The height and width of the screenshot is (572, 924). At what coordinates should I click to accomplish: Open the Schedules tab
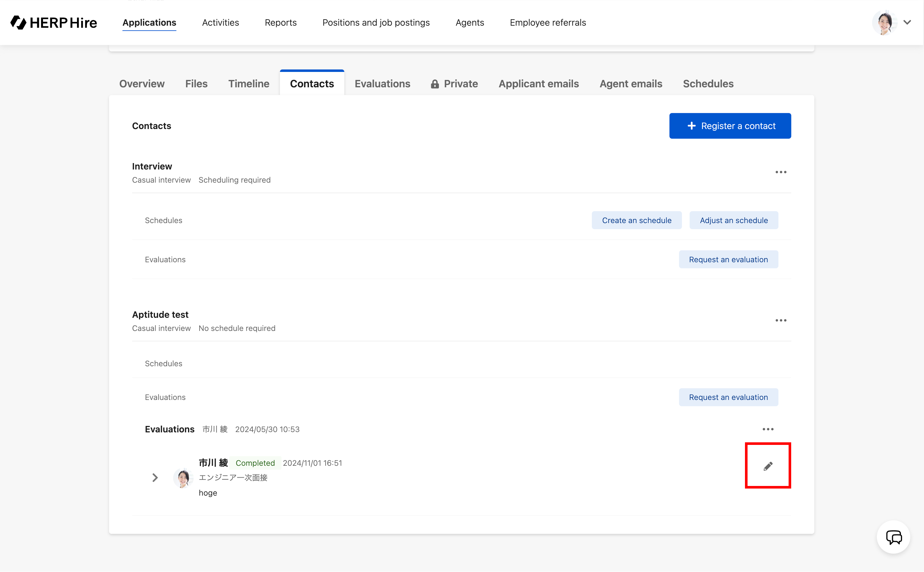708,83
